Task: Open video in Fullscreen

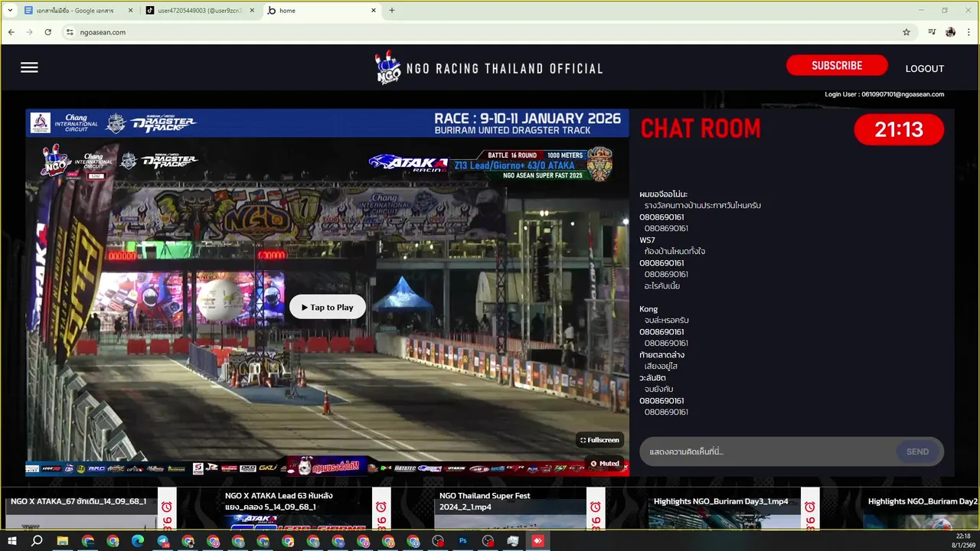Action: pyautogui.click(x=599, y=440)
